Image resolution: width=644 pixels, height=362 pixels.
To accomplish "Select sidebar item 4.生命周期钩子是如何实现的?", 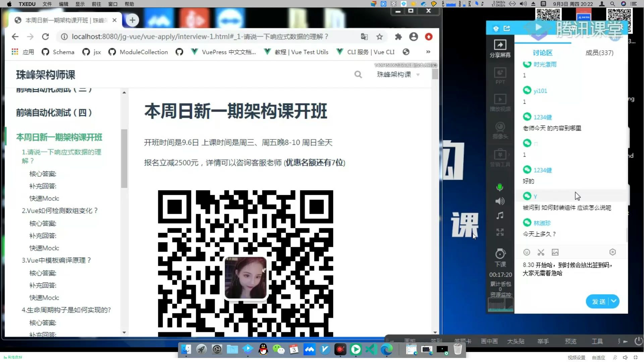I will (x=66, y=310).
